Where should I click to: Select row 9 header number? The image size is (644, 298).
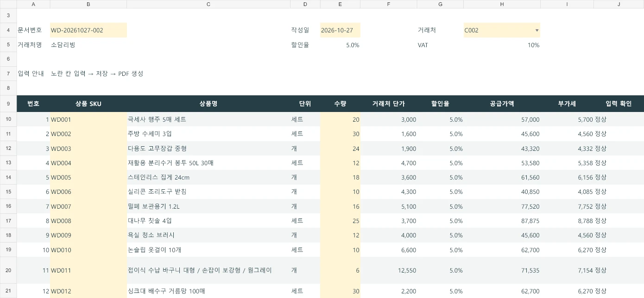(x=8, y=104)
